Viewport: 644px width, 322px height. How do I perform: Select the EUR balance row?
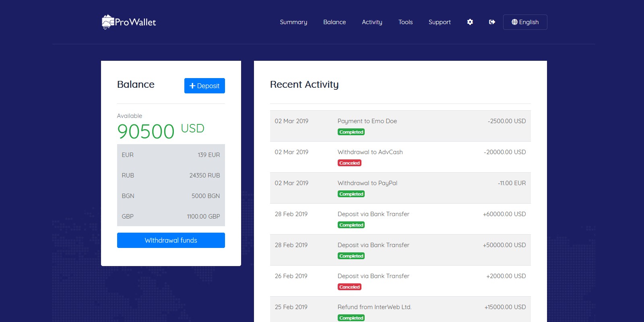pyautogui.click(x=171, y=155)
